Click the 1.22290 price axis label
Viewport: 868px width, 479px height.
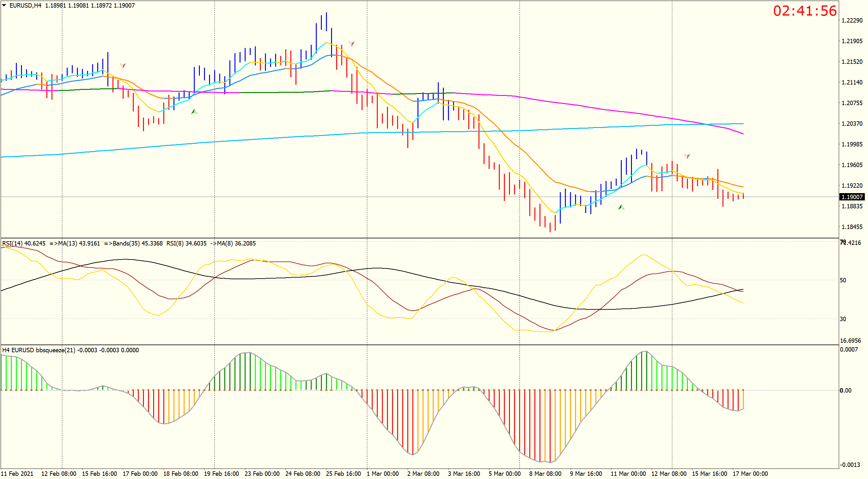pyautogui.click(x=852, y=21)
